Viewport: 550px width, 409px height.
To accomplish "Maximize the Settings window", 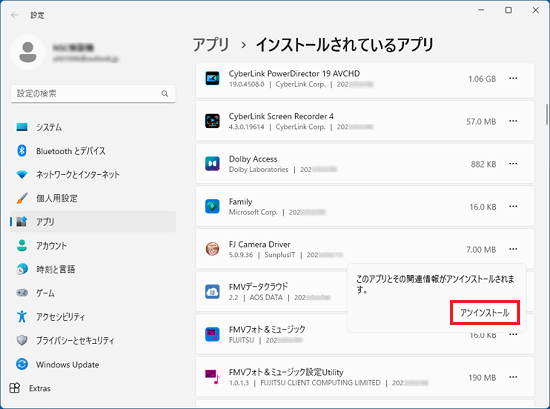I will click(508, 10).
